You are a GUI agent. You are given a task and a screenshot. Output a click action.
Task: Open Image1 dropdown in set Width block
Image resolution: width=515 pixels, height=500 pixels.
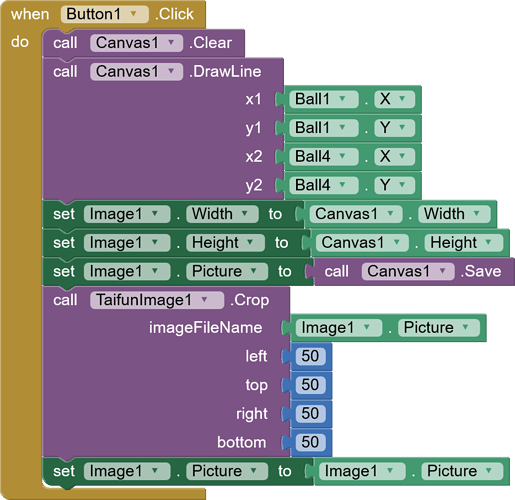[x=127, y=214]
